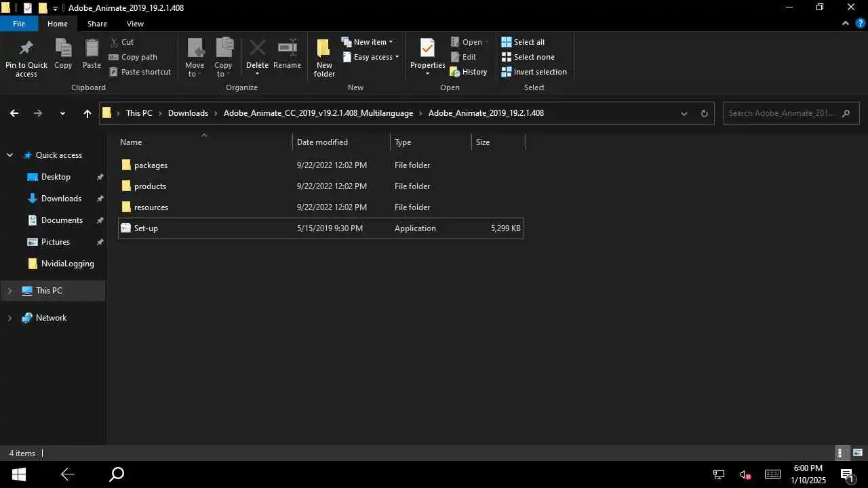Select the resources folder
Viewport: 868px width, 488px height.
pyautogui.click(x=320, y=207)
